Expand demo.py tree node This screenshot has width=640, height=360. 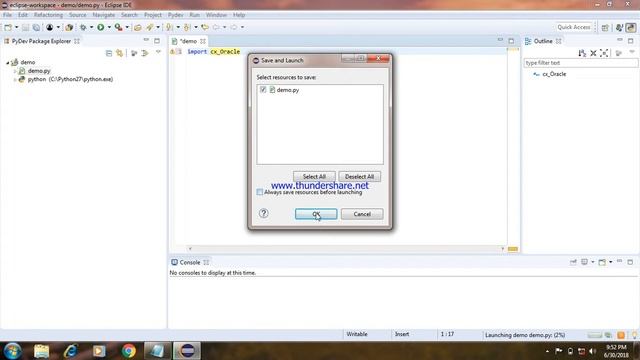pyautogui.click(x=15, y=71)
